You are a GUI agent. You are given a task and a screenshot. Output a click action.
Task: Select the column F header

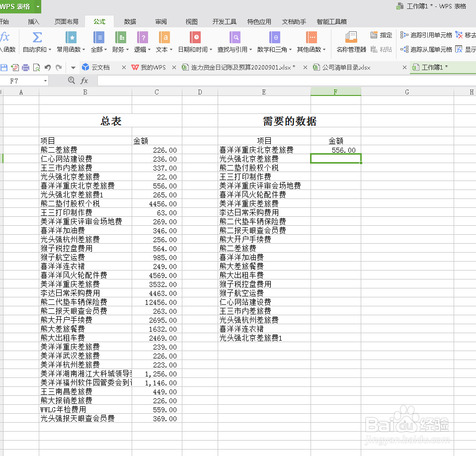coord(336,91)
